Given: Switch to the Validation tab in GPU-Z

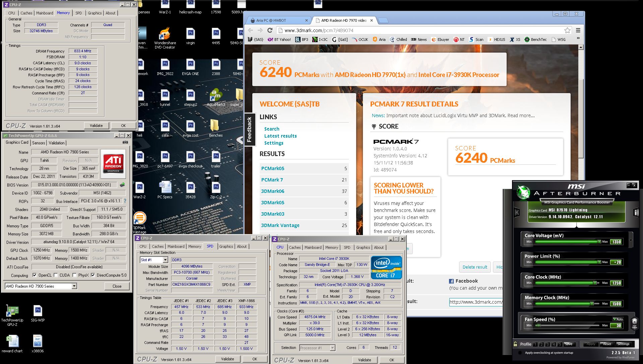Looking at the screenshot, I should click(x=57, y=143).
